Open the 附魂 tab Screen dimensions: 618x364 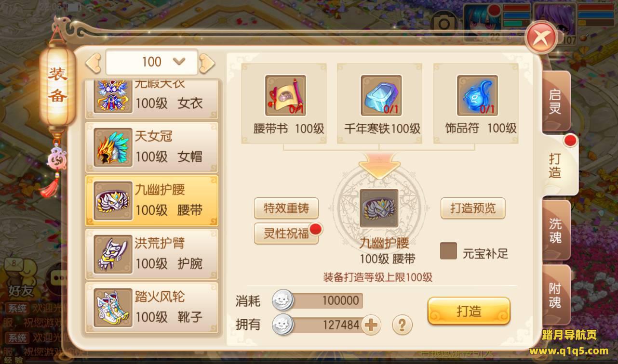pyautogui.click(x=556, y=295)
